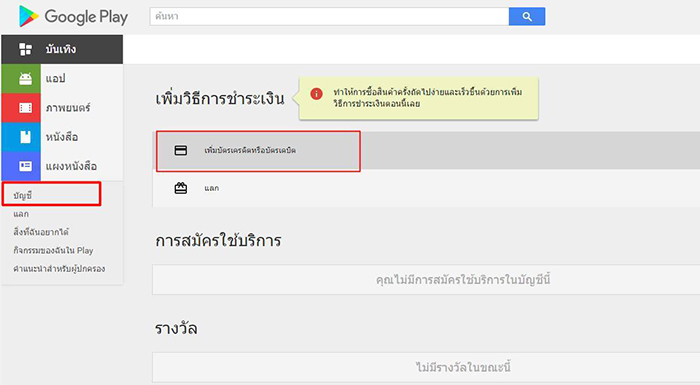This screenshot has width=700, height=385.
Task: Click the payment tip text in yellow tooltip
Action: tap(428, 98)
